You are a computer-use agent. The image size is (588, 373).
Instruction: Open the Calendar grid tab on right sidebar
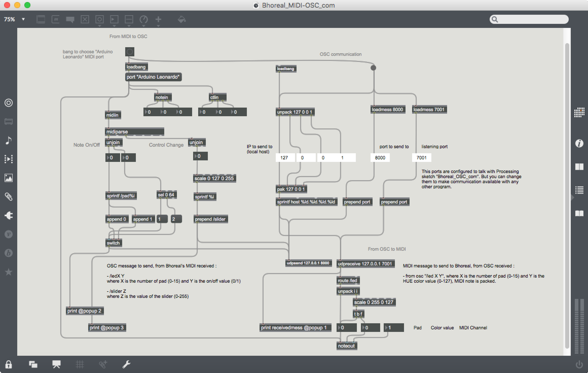coord(579,112)
